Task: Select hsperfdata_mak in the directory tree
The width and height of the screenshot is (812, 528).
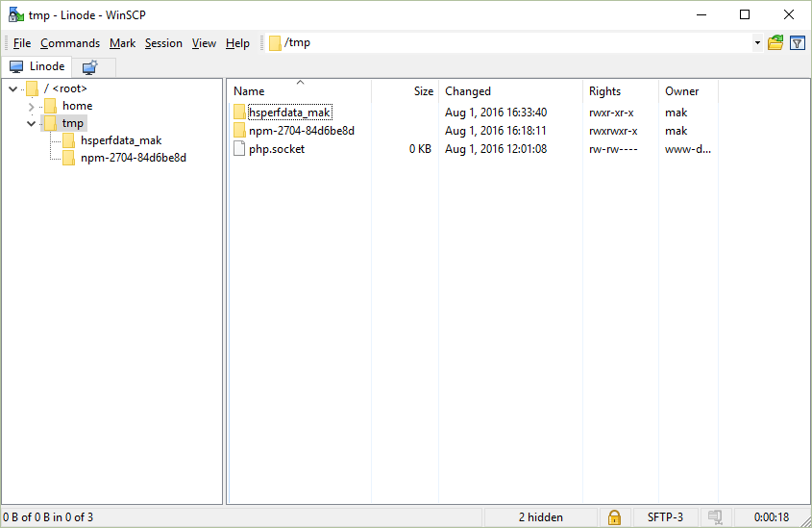Action: click(121, 140)
